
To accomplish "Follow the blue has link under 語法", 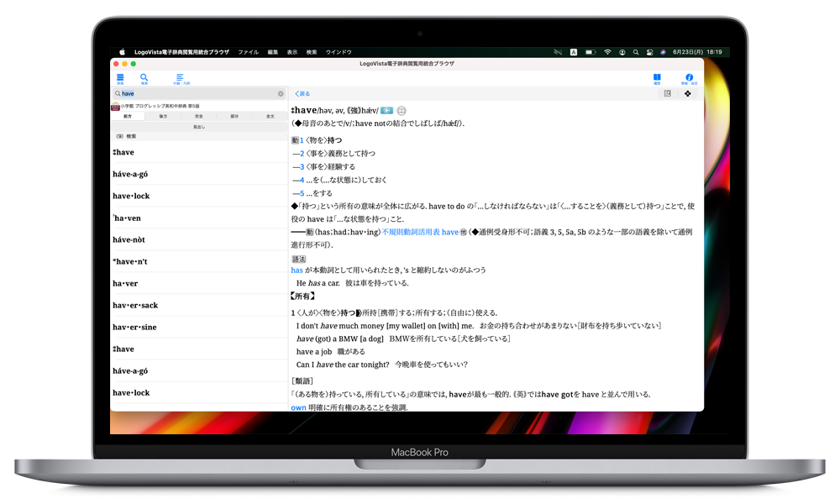I will [x=297, y=270].
